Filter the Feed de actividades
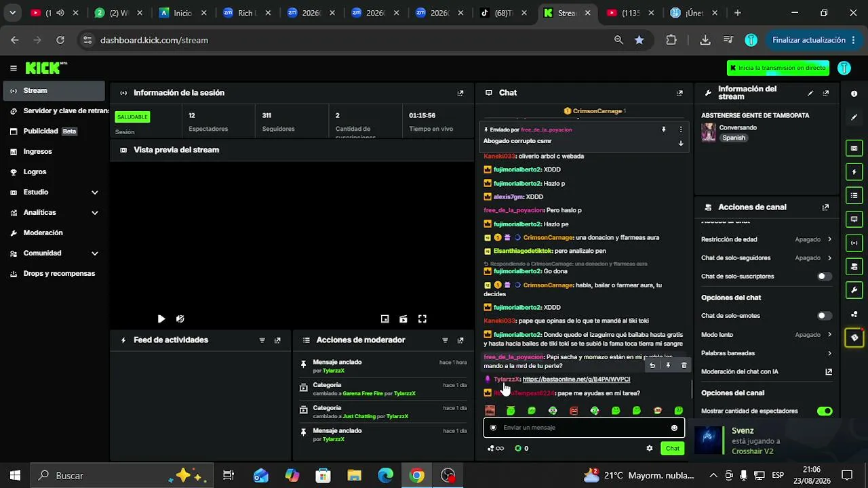 [262, 340]
